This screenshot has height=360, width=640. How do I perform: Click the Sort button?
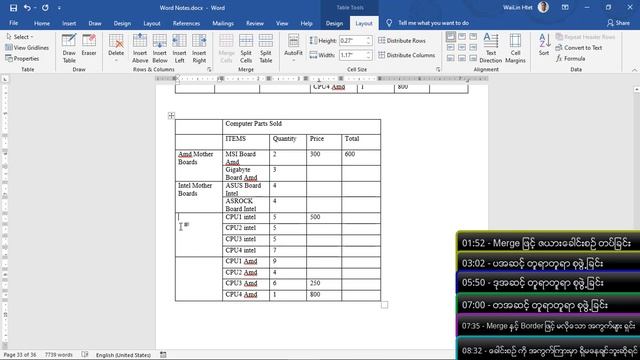[544, 44]
